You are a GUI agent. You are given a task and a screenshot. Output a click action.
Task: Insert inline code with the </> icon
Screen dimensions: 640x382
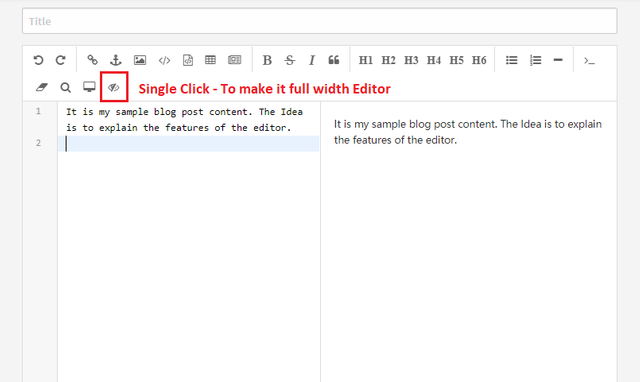(x=164, y=61)
